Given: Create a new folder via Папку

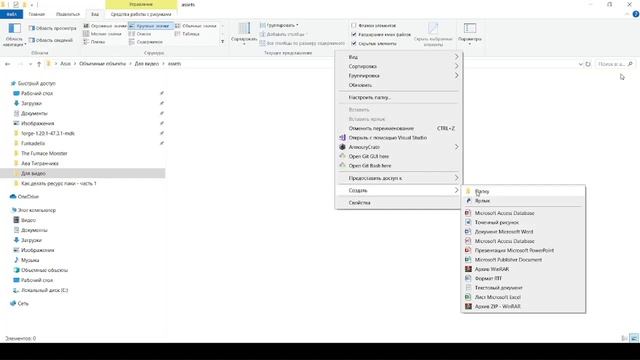Looking at the screenshot, I should pos(523,191).
